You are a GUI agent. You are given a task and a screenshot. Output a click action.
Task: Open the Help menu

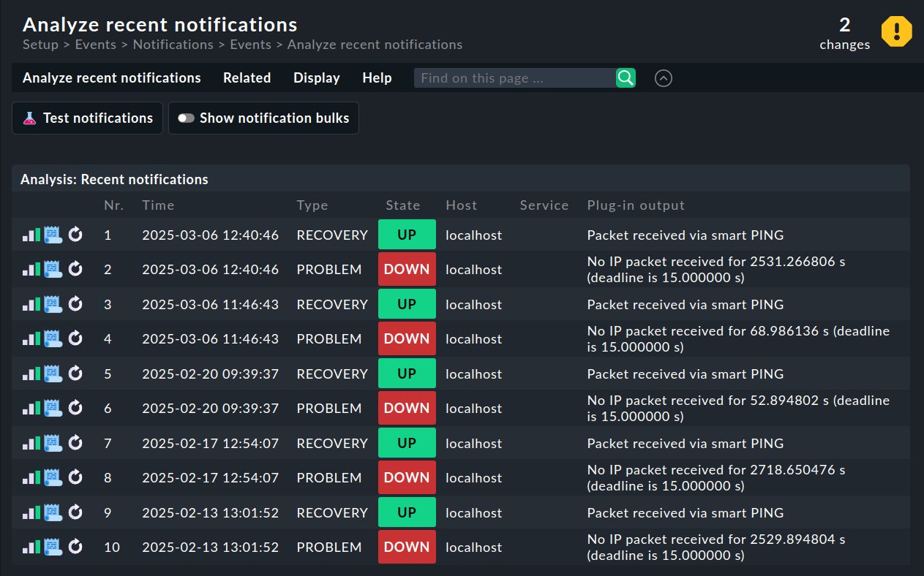(x=377, y=77)
